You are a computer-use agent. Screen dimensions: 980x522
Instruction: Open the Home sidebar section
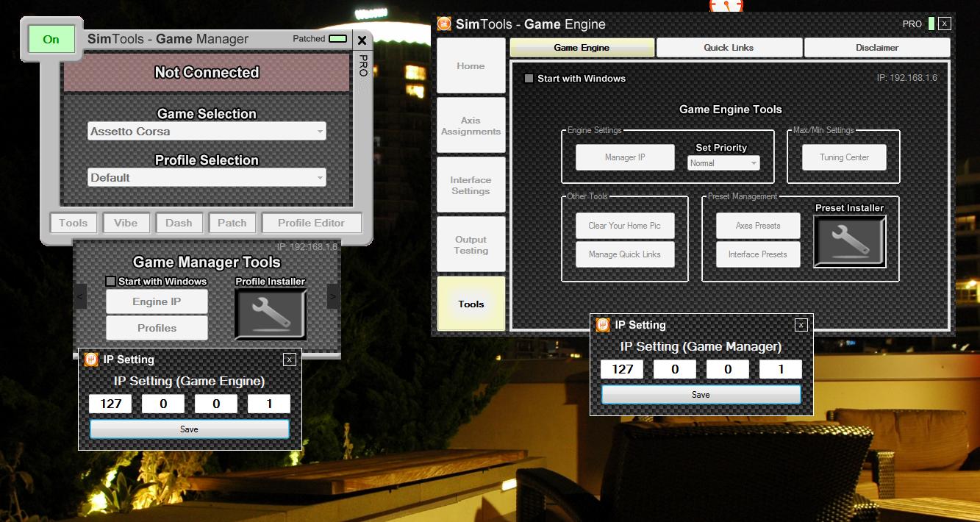471,65
